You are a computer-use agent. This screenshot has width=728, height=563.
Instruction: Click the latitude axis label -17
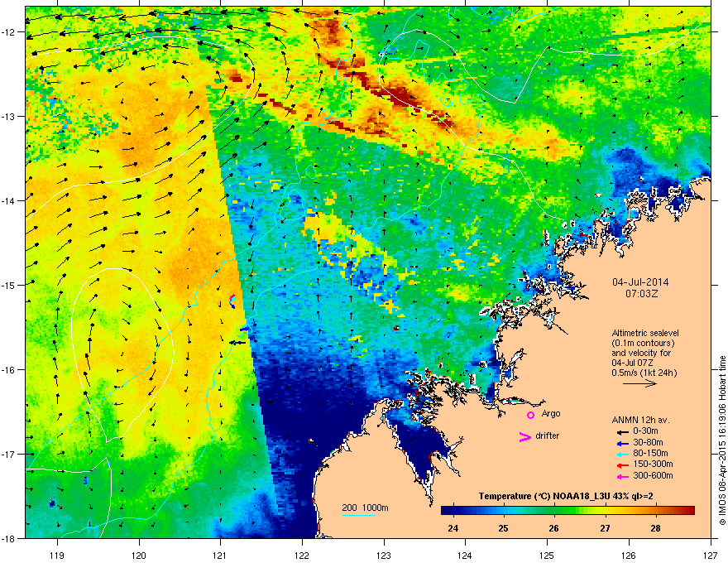pos(9,454)
